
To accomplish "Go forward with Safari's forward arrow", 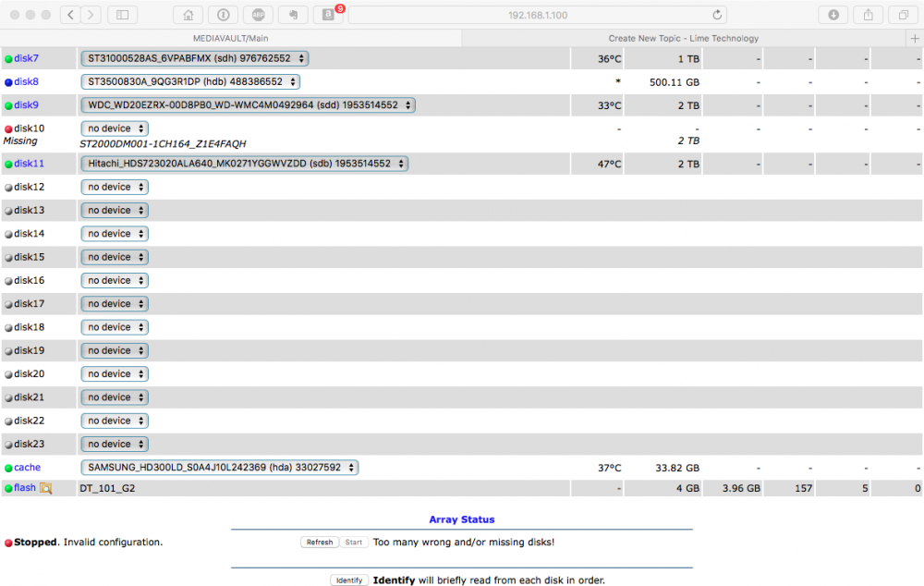I will click(91, 15).
